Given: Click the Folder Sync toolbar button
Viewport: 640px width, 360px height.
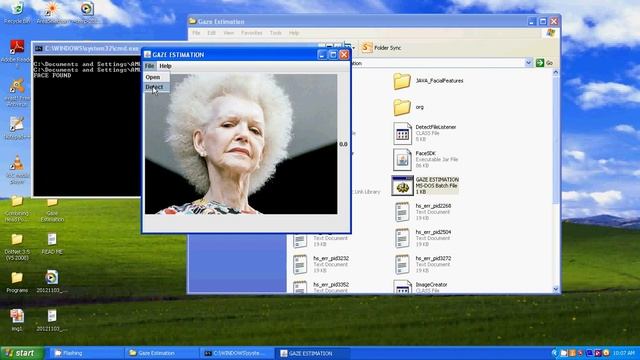Looking at the screenshot, I should point(382,48).
